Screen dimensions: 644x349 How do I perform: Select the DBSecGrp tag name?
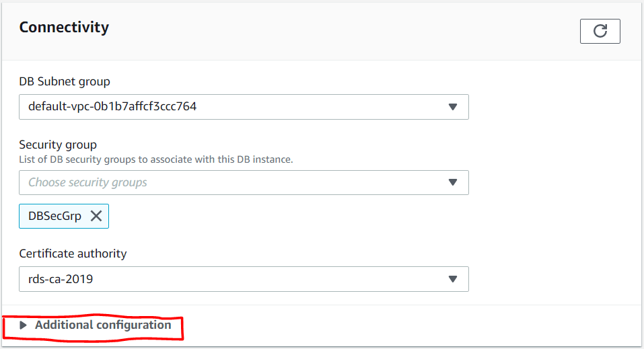point(55,216)
